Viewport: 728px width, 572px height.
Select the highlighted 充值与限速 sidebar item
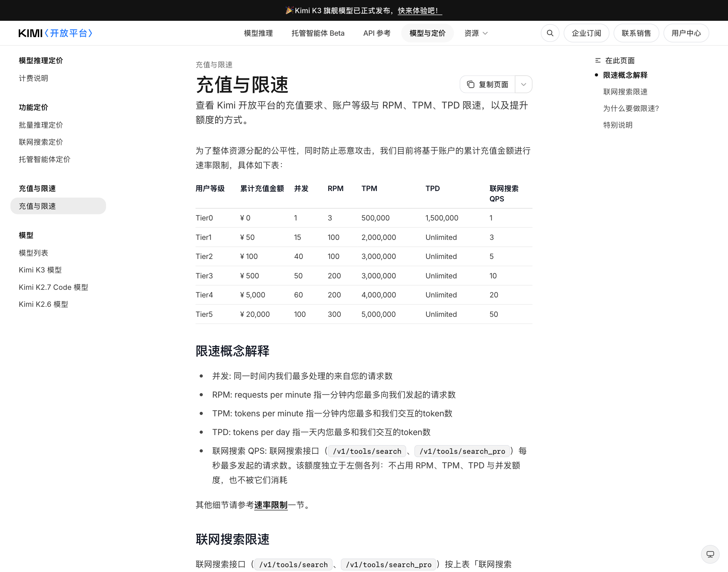tap(58, 206)
